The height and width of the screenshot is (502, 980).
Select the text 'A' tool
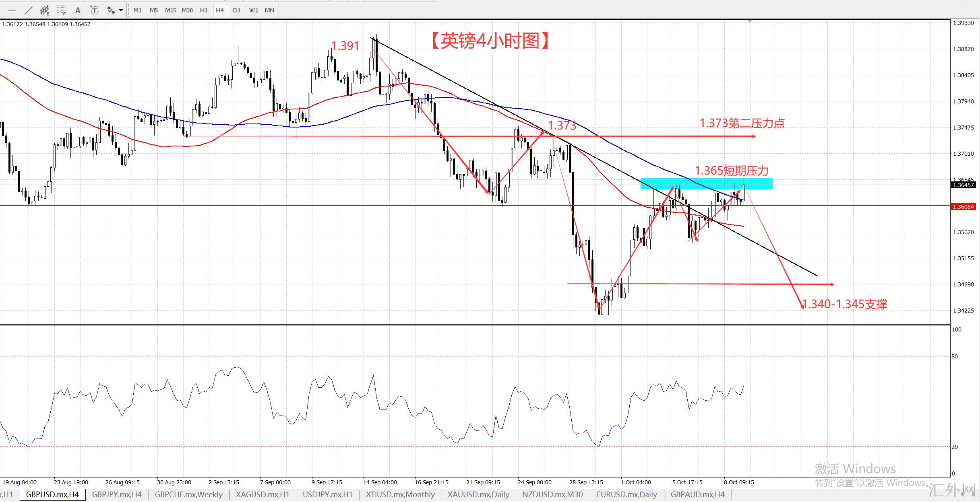tap(78, 10)
